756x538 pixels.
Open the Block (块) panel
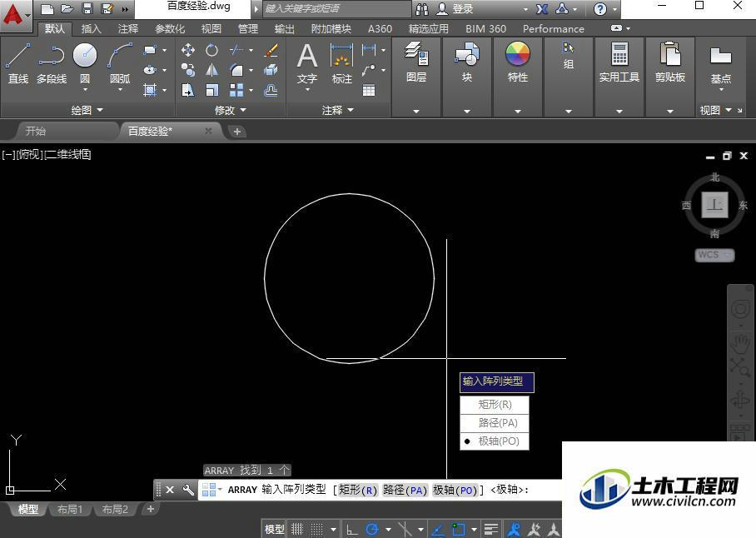467,62
